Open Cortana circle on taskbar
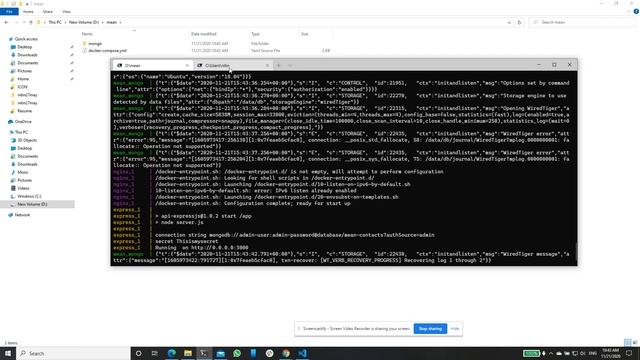 click(138, 353)
